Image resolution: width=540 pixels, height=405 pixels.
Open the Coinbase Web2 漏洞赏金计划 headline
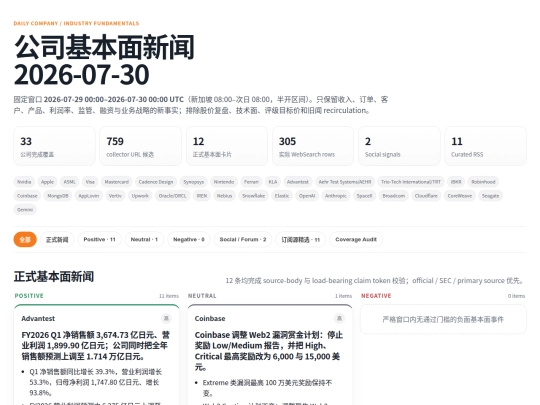click(269, 351)
